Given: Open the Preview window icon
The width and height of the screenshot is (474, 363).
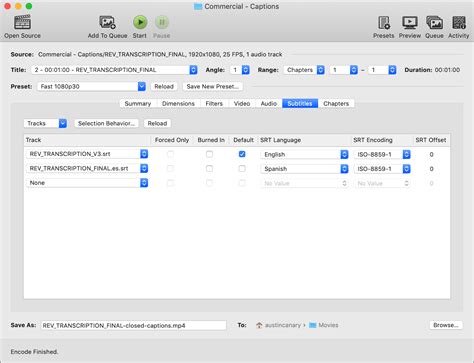Looking at the screenshot, I should tap(410, 22).
